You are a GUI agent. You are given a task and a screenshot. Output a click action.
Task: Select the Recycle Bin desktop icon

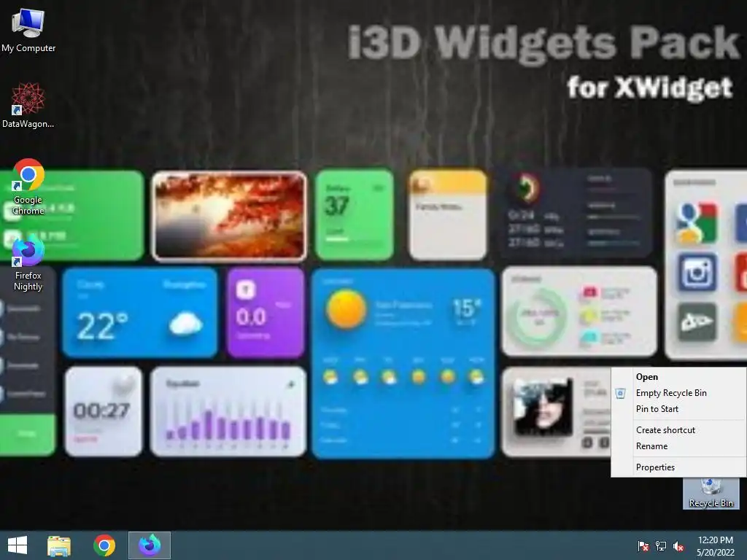[x=711, y=494]
